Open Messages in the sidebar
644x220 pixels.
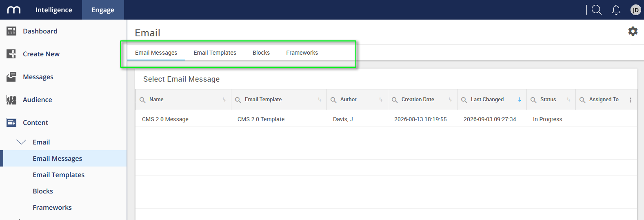38,77
